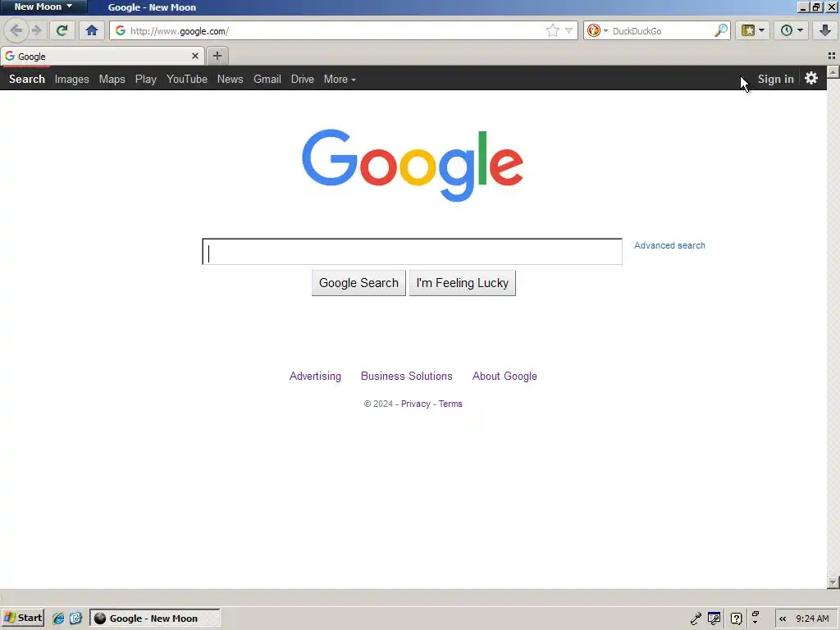Open the home page via house icon
This screenshot has width=840, height=630.
pyautogui.click(x=92, y=30)
